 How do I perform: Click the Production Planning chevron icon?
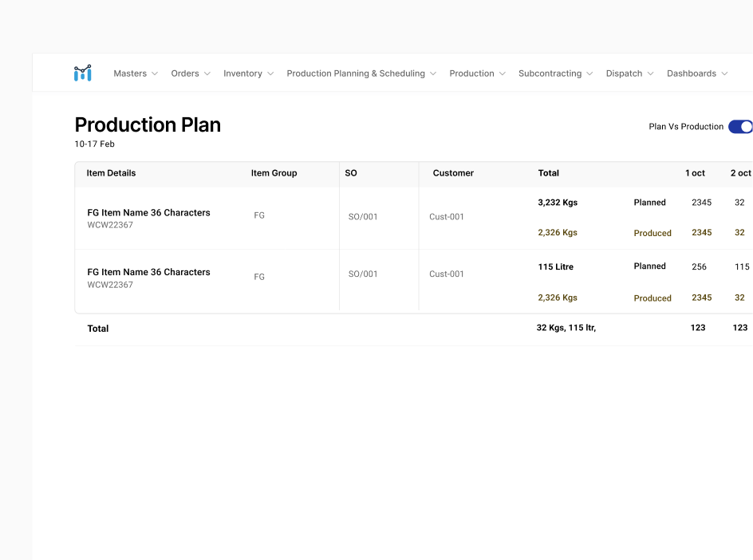[x=433, y=73]
